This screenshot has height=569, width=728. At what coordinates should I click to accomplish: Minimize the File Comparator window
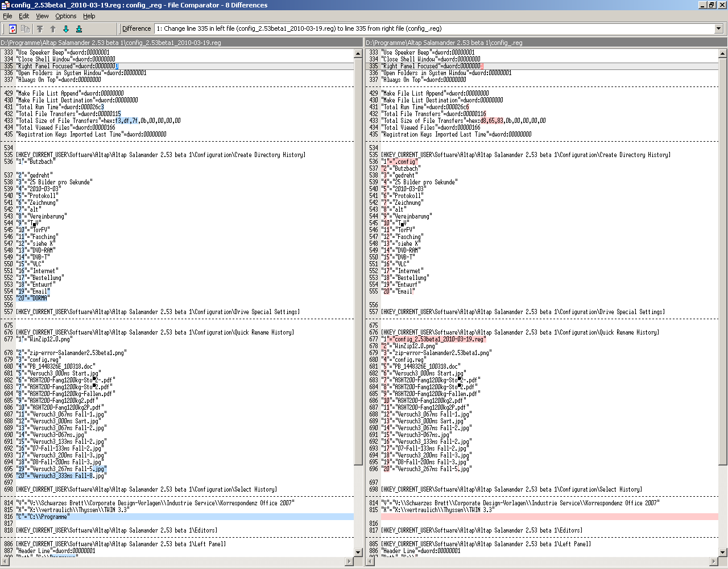click(701, 5)
